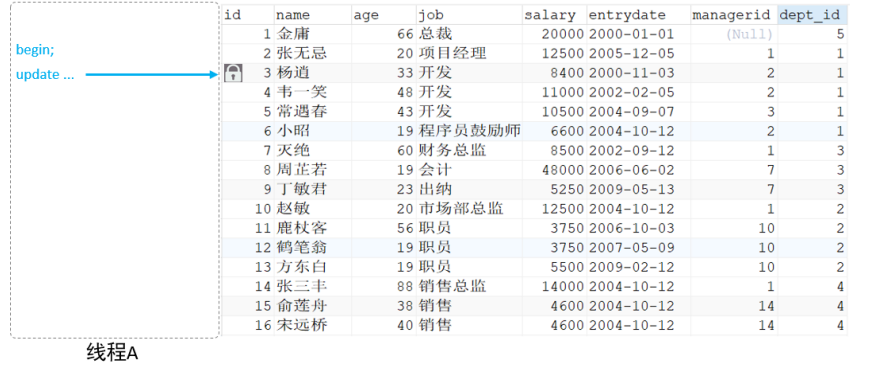Viewport: 874px width, 378px height.
Task: Click the entrydate cell 2000-11-03
Action: pos(639,73)
